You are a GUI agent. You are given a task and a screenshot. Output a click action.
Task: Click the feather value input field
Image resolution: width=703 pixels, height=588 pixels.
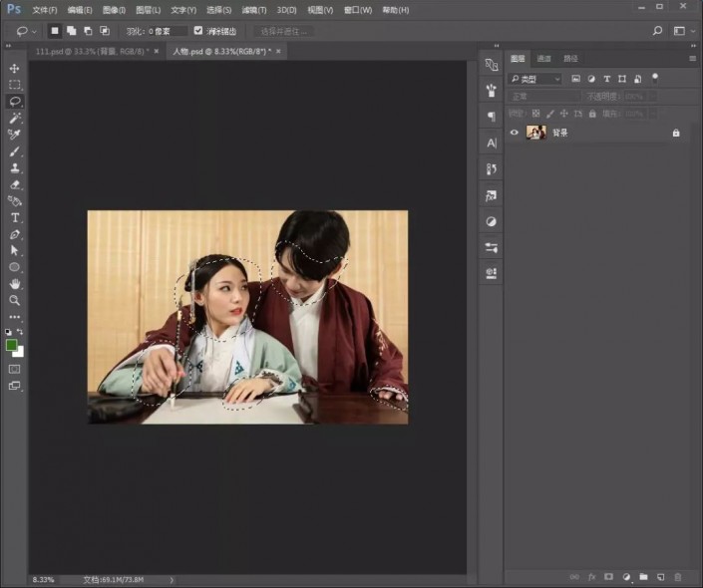click(x=166, y=31)
